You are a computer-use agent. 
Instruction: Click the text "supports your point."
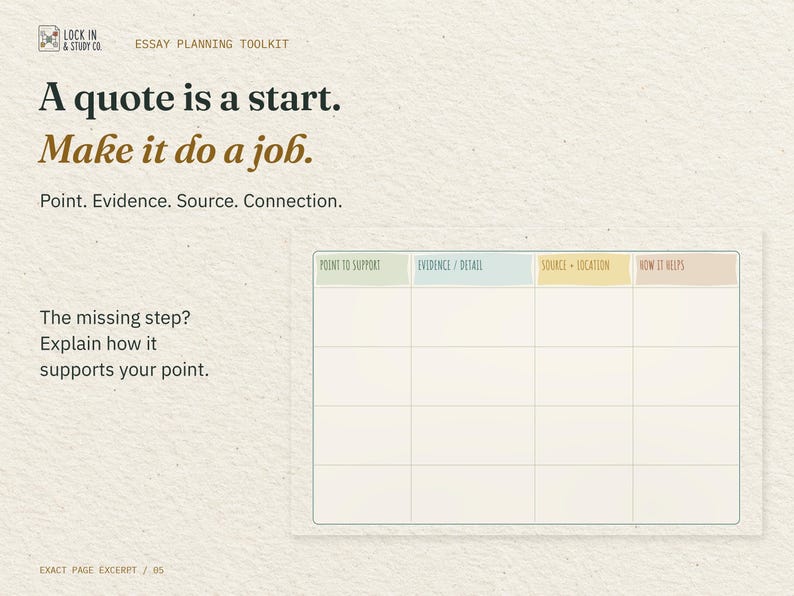click(124, 370)
